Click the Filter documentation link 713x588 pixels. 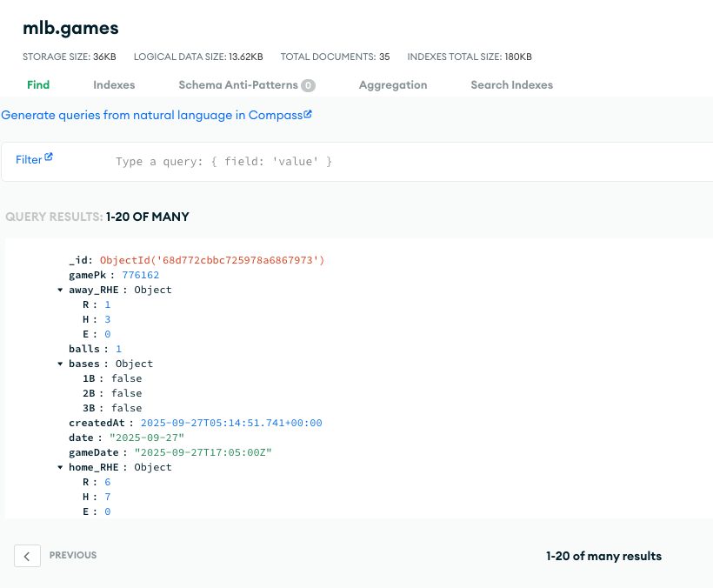29,160
